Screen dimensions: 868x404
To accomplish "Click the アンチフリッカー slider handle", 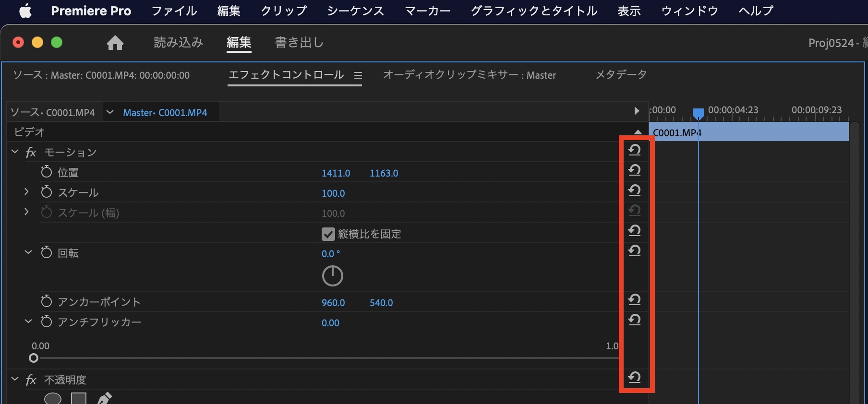I will point(34,358).
